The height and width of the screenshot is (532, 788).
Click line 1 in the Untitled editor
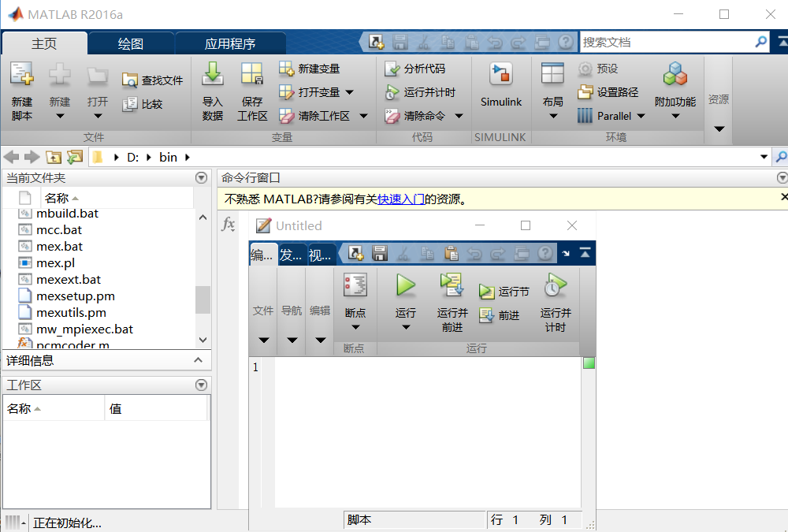point(428,367)
